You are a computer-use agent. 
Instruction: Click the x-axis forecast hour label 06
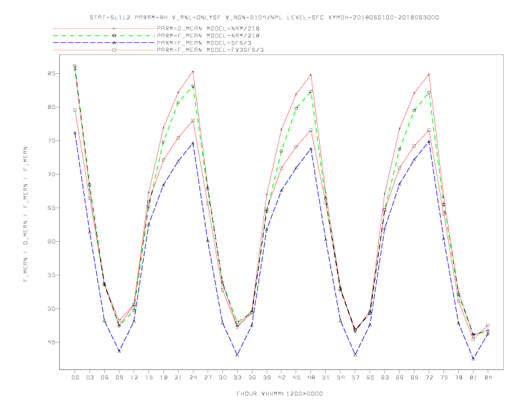point(105,377)
